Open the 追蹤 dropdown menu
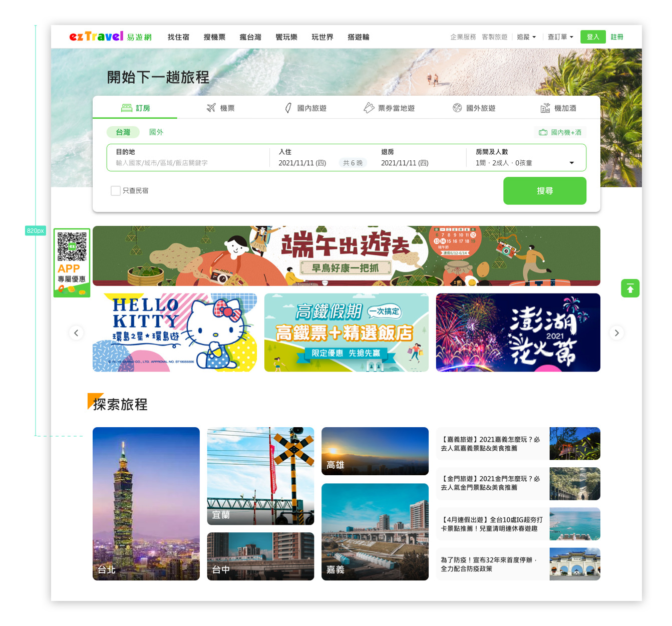This screenshot has width=672, height=626. click(x=526, y=37)
